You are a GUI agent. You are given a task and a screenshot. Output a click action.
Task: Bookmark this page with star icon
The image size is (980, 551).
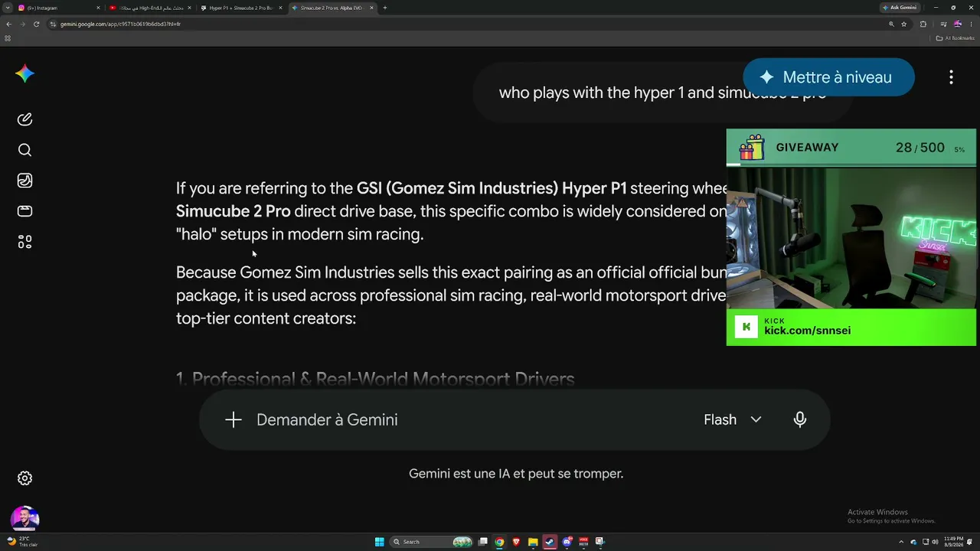(x=904, y=24)
